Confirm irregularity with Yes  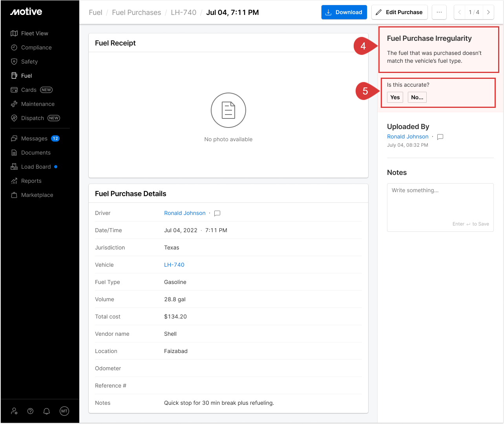tap(395, 97)
